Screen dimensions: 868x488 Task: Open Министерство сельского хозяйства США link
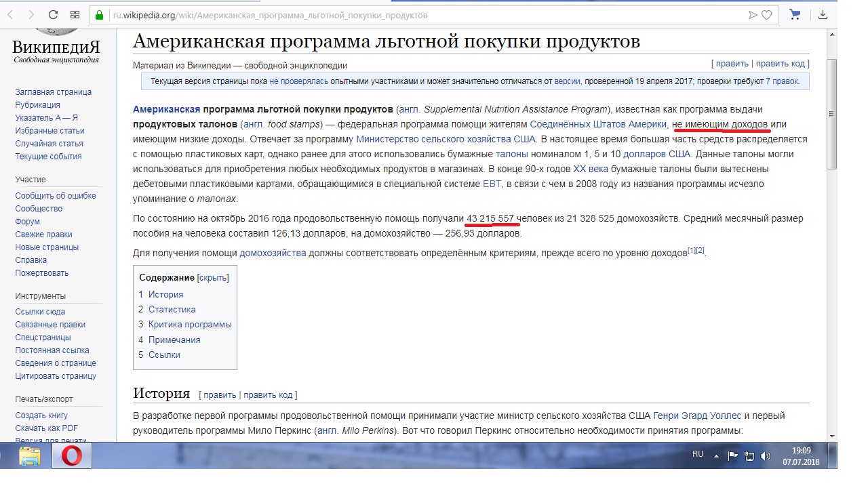tap(446, 139)
